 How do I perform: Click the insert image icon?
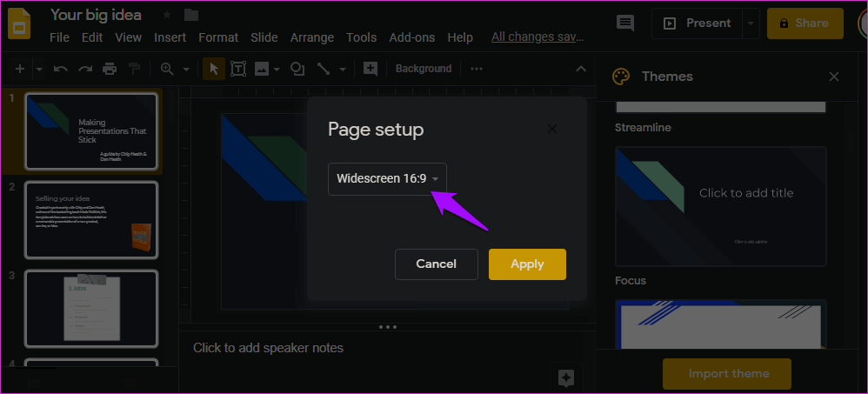(262, 70)
